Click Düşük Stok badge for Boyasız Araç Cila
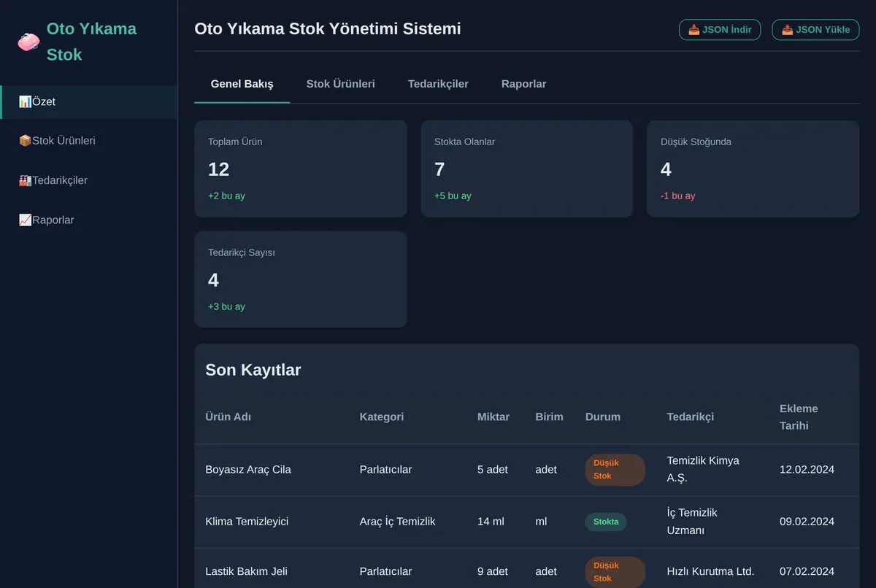This screenshot has height=588, width=876. [615, 470]
